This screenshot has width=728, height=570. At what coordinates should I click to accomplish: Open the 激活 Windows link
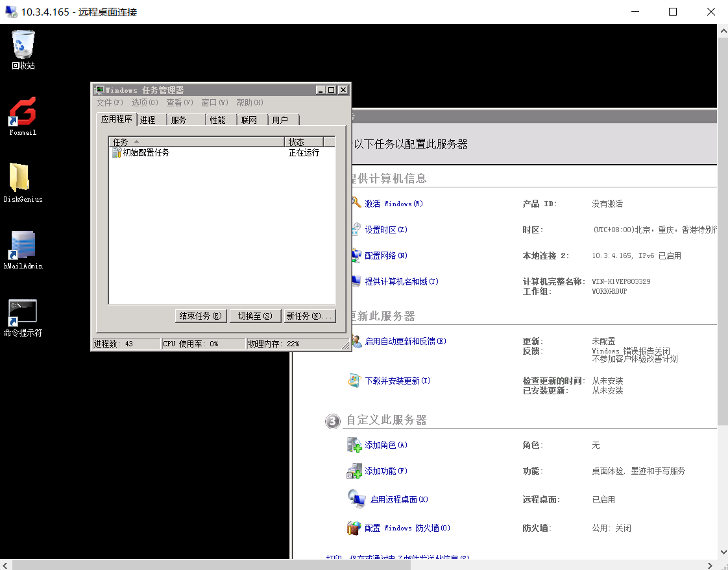click(x=393, y=204)
